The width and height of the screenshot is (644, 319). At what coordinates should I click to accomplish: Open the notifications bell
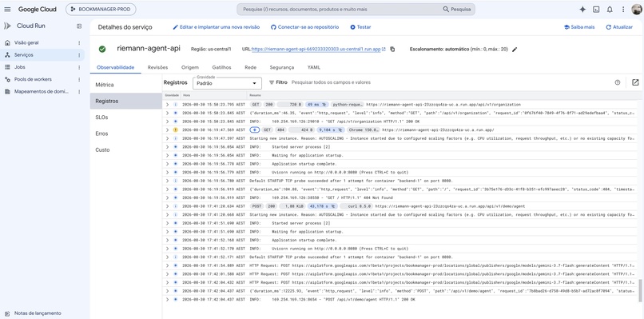point(610,9)
